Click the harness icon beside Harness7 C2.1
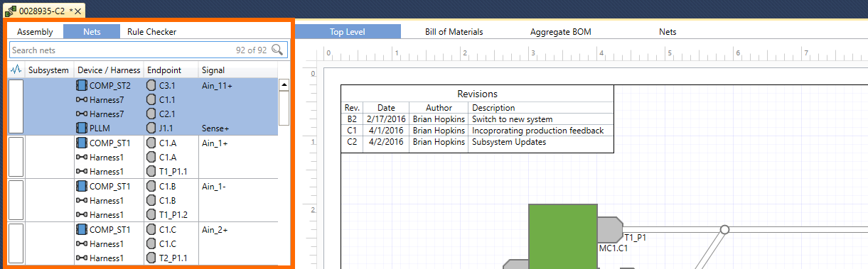Image resolution: width=868 pixels, height=269 pixels. tap(81, 114)
